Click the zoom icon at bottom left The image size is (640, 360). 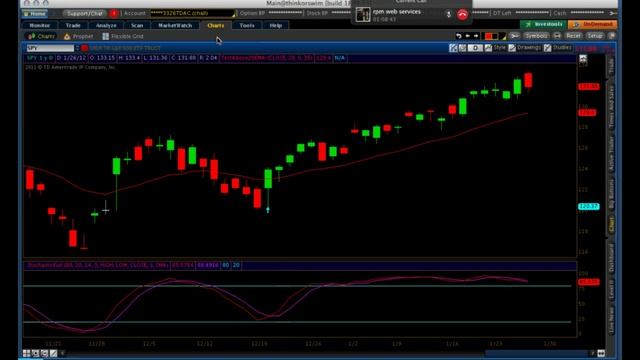pyautogui.click(x=36, y=353)
